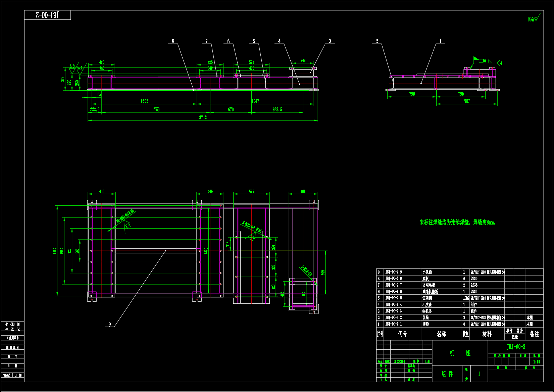Select the 组件 text in title block
Image resolution: width=554 pixels, height=392 pixels.
click(x=447, y=374)
